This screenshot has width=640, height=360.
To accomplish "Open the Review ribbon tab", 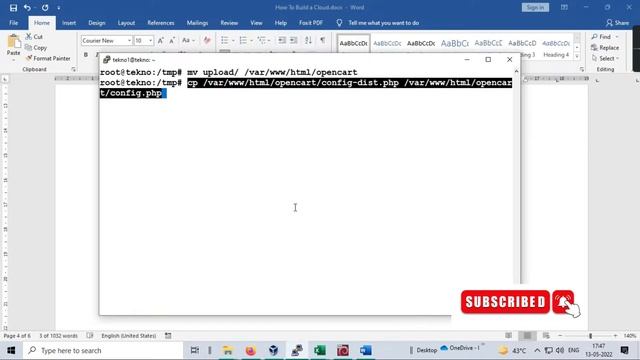I will pos(229,23).
